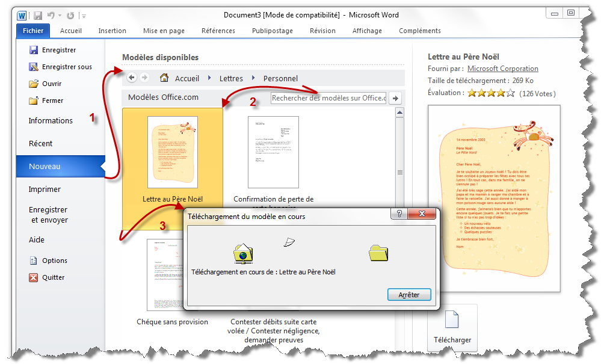Go to Lettres in the breadcrumb
This screenshot has width=601, height=364.
(231, 79)
